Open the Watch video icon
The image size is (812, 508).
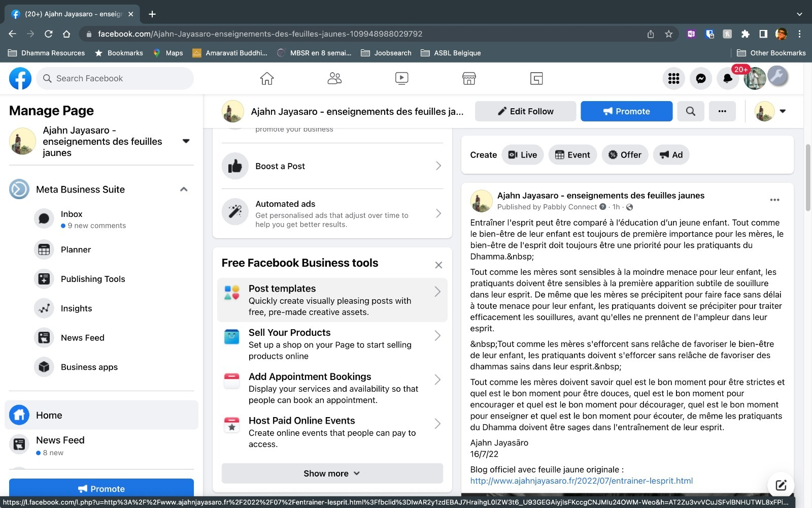401,78
